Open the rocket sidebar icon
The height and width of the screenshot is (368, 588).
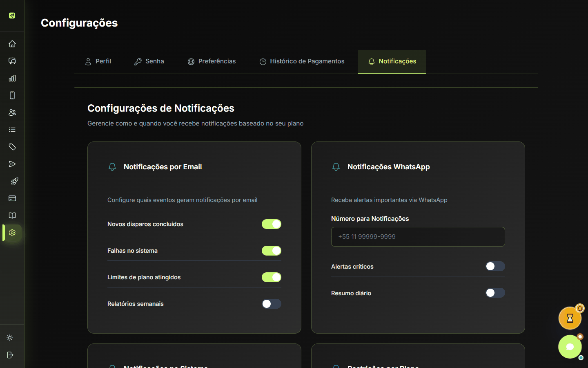(x=14, y=181)
